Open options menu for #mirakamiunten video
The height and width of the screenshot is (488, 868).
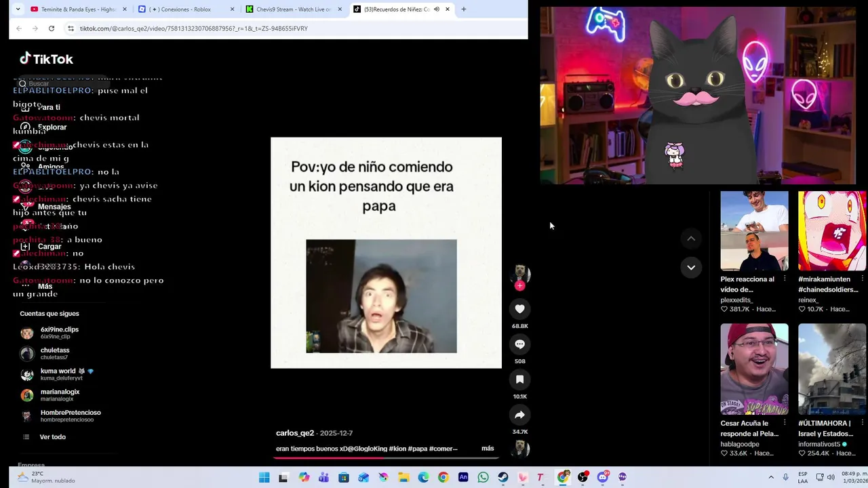click(x=863, y=279)
